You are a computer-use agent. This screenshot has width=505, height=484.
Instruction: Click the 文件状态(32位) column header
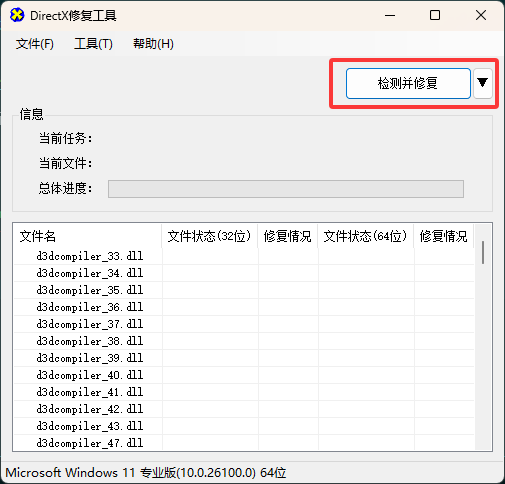pos(209,236)
